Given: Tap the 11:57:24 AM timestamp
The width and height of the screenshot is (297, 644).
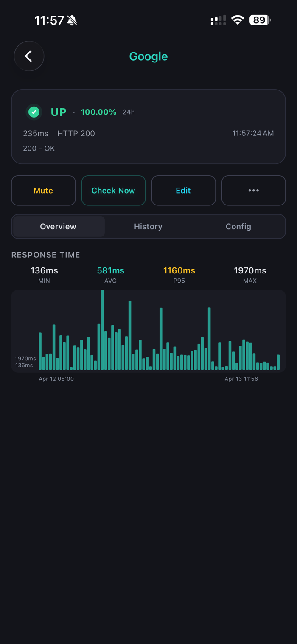Looking at the screenshot, I should click(x=253, y=133).
